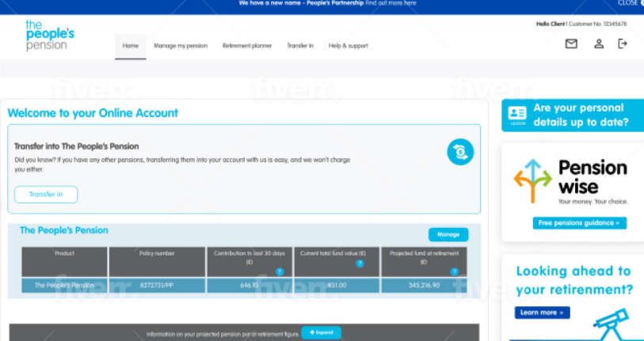
Task: Click Transfer into The People's Pension heading
Action: (76, 146)
